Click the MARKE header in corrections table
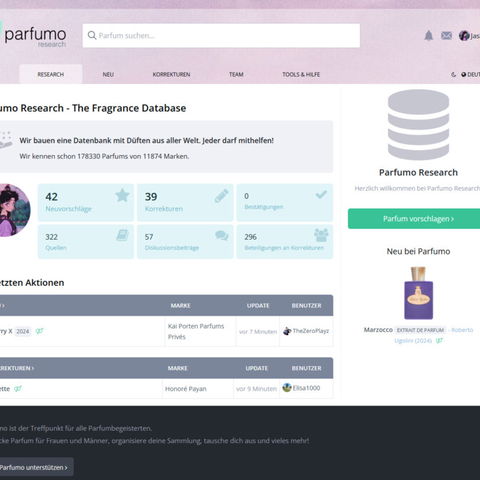Image resolution: width=480 pixels, height=480 pixels. click(x=177, y=368)
